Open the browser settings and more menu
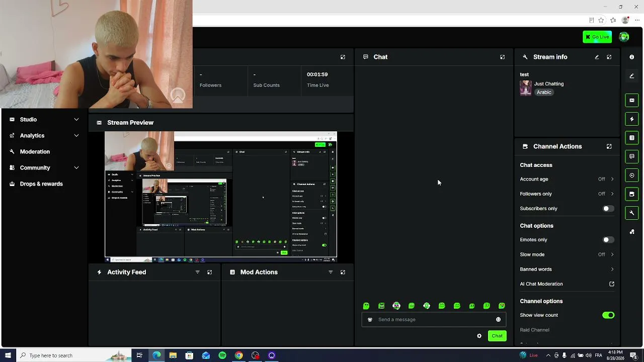Screen dimensions: 644x362 637,20
